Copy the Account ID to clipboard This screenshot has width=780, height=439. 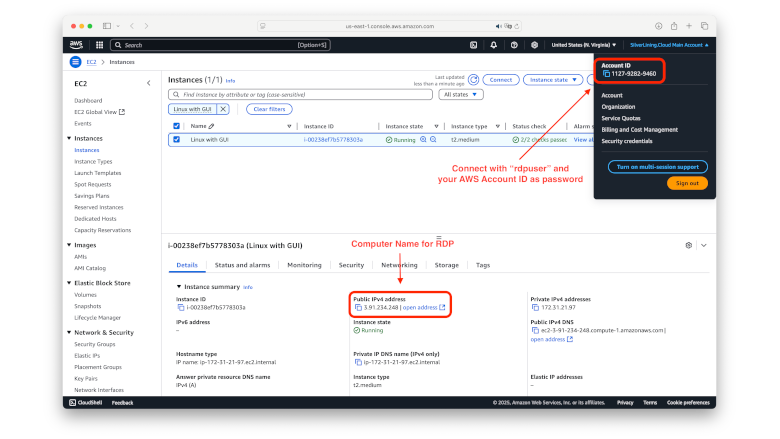pos(606,74)
